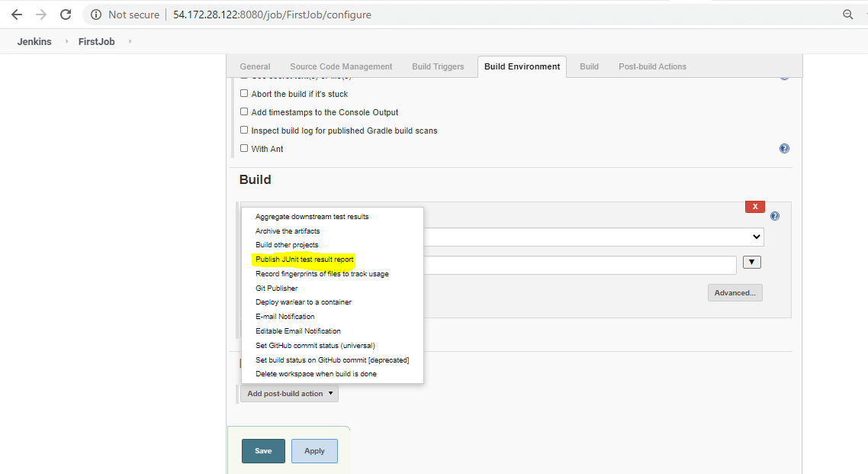868x474 pixels.
Task: Toggle the With Ant checkbox
Action: (244, 148)
